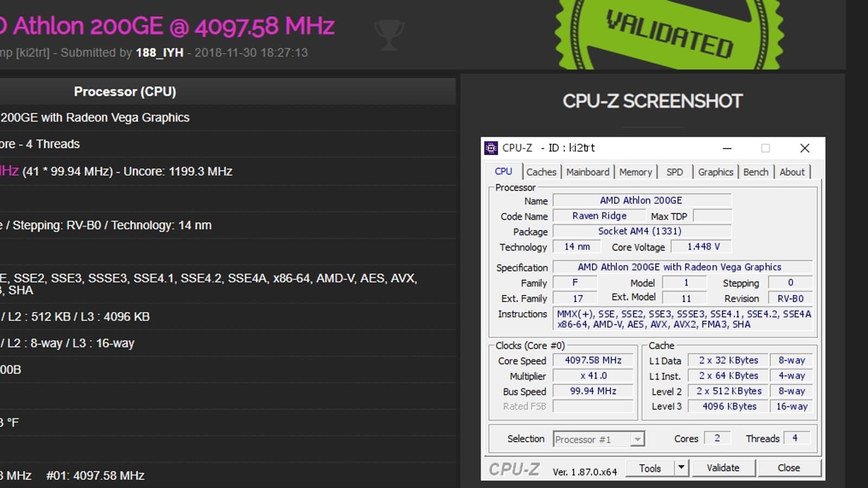View the SPD tab
Screen dimensions: 868x488
point(674,171)
